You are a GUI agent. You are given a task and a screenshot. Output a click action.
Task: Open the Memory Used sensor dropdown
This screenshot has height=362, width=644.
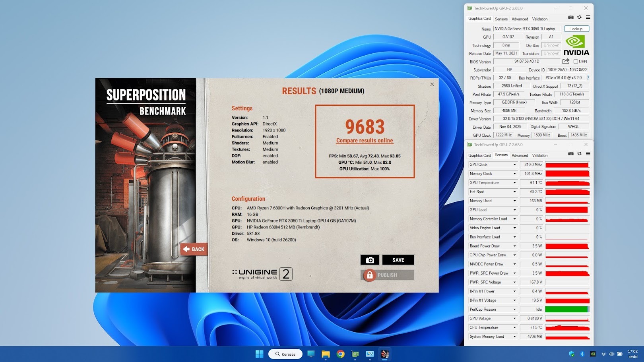[514, 201]
